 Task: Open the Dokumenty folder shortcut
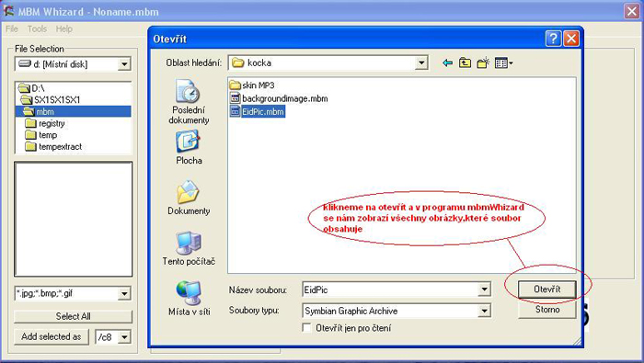tap(189, 199)
